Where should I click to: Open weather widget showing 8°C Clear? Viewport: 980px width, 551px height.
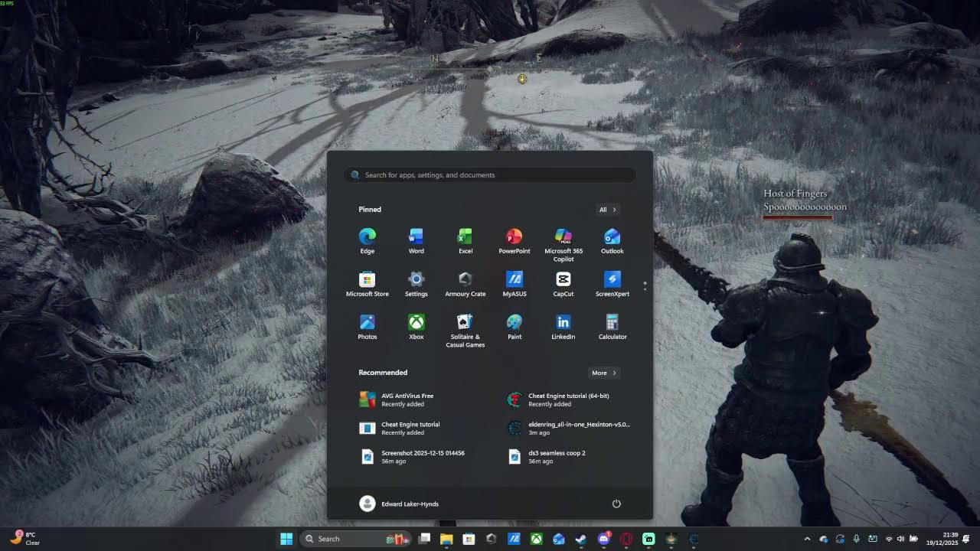[24, 539]
